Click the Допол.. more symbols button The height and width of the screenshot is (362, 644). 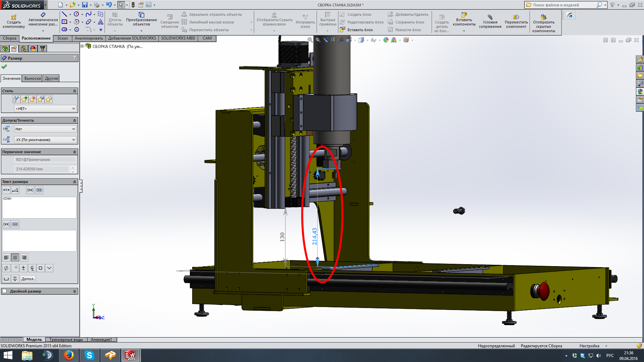click(28, 279)
